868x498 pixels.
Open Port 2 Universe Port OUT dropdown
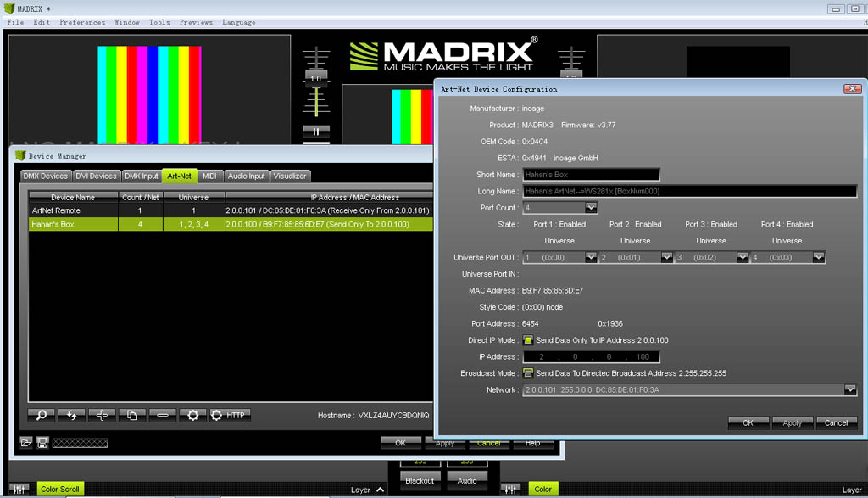pos(667,258)
